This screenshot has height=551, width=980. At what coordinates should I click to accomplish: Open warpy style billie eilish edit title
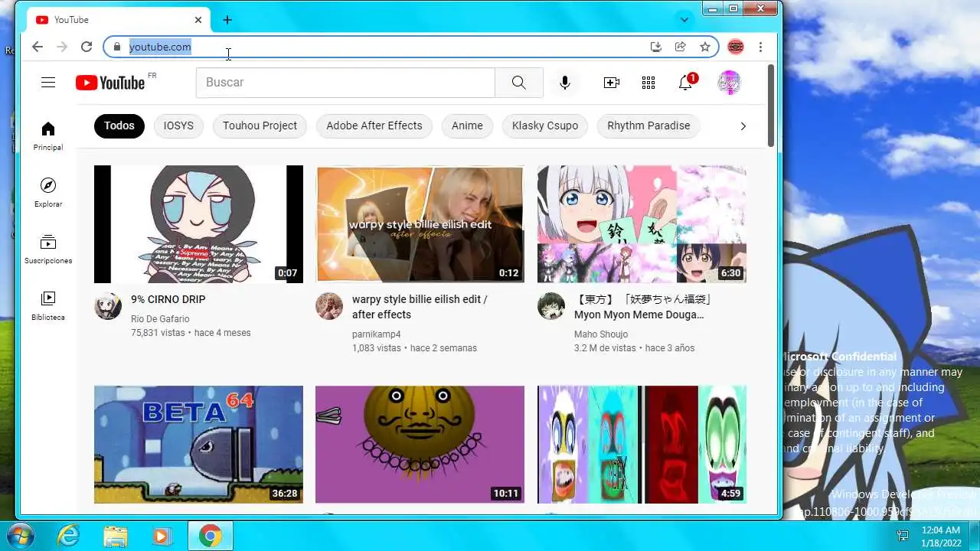(x=420, y=307)
